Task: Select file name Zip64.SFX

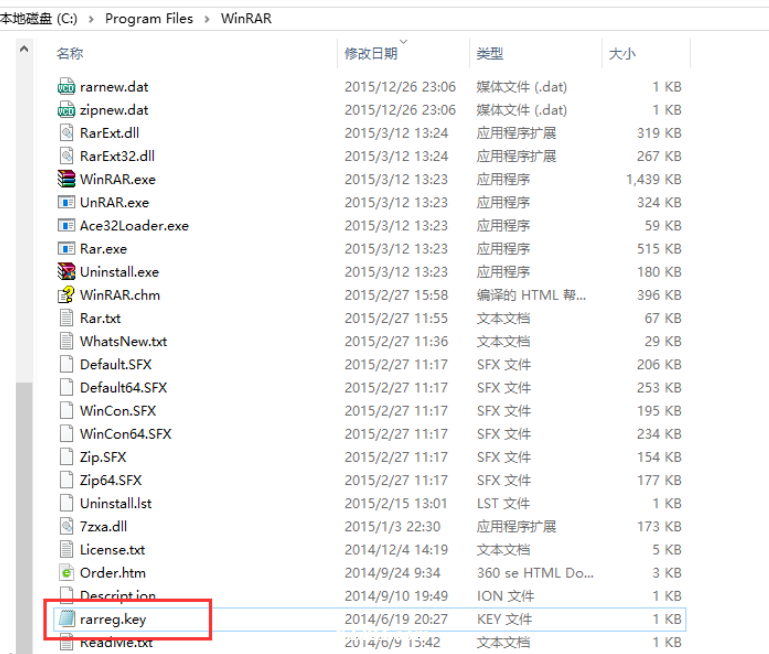Action: tap(110, 480)
